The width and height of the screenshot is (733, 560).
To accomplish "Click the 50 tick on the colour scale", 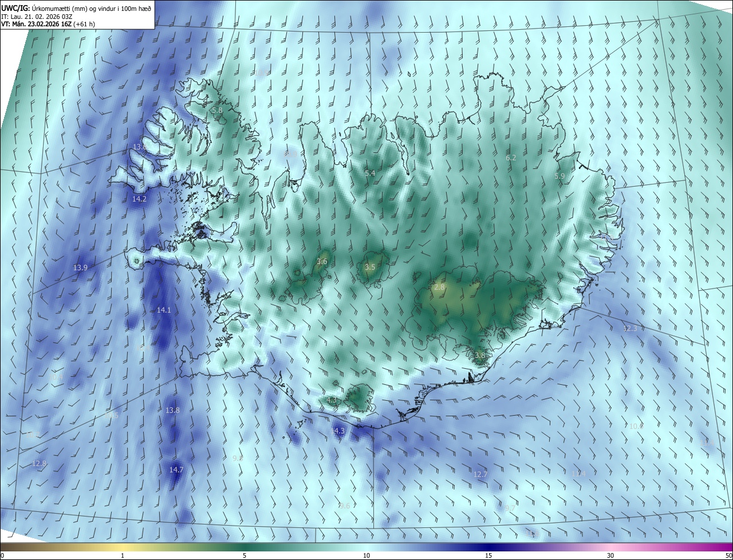I will tap(728, 555).
